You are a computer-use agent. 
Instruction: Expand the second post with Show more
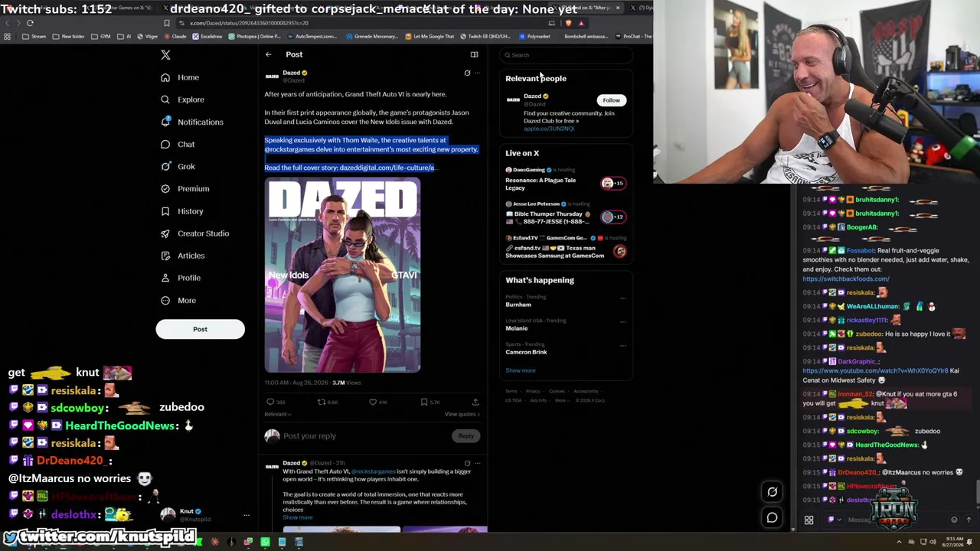[297, 518]
